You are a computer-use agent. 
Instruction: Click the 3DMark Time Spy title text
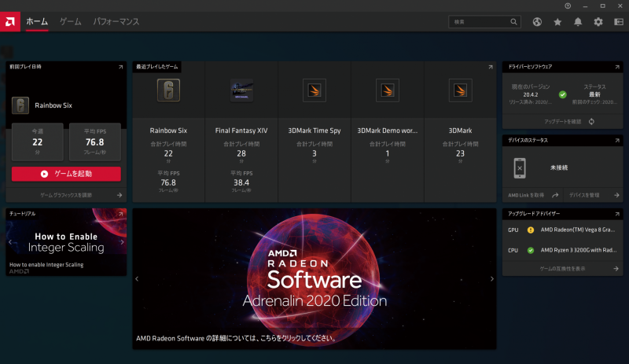coord(314,131)
